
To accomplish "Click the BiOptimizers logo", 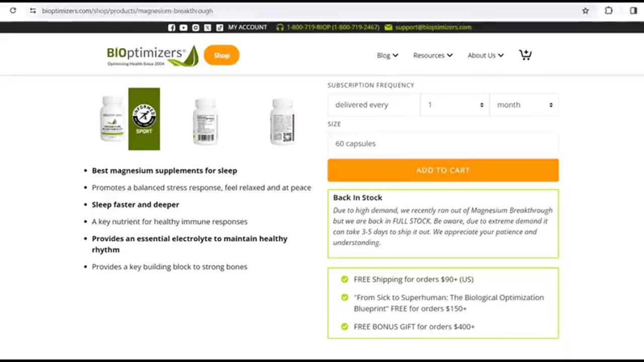I will pyautogui.click(x=152, y=56).
